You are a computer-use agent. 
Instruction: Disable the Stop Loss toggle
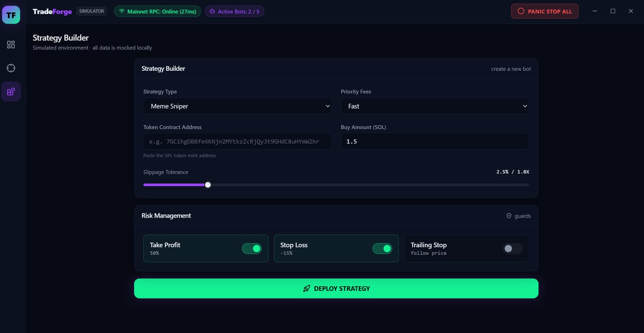click(382, 248)
